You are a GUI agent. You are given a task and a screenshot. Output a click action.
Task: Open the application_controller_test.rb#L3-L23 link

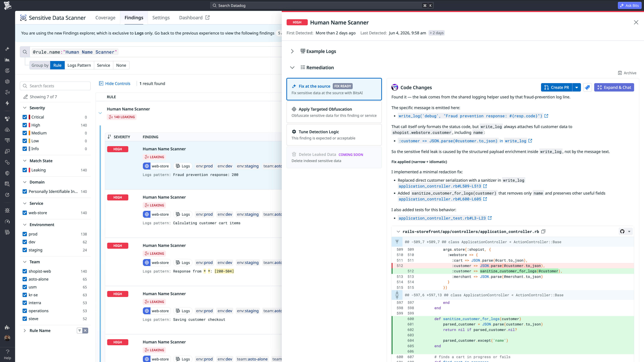click(442, 218)
